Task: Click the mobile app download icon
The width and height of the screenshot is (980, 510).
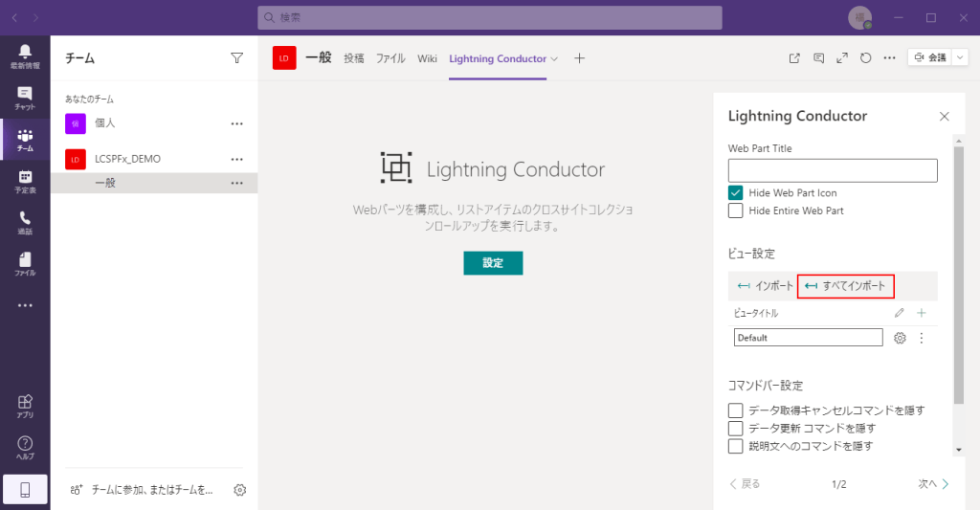Action: point(25,489)
